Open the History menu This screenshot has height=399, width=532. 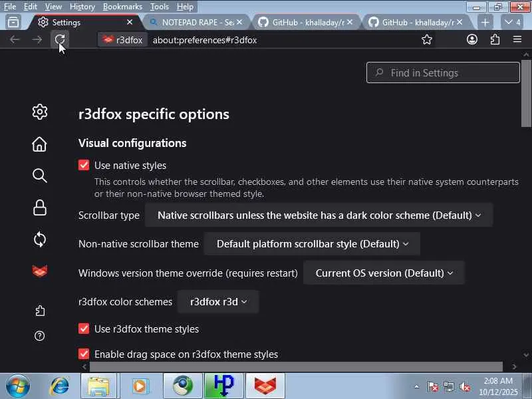point(82,7)
